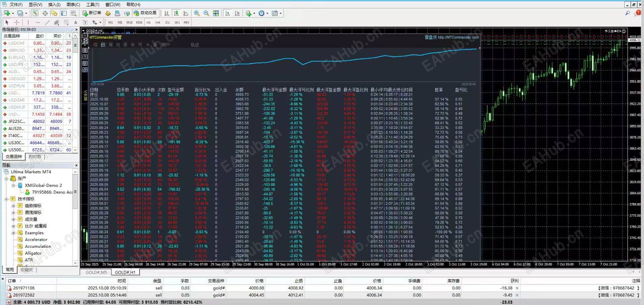644x305 pixels.
Task: Close order 261971106 with its X
Action: (517, 288)
